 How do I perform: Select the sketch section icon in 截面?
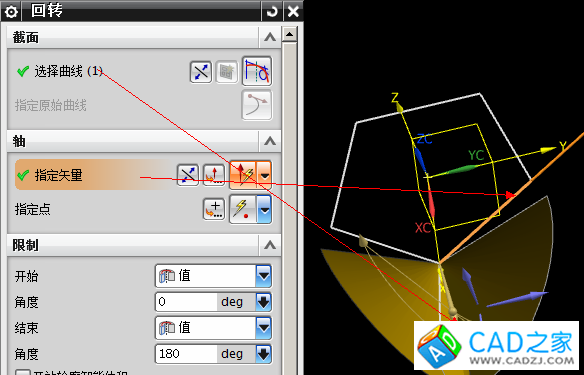(226, 72)
